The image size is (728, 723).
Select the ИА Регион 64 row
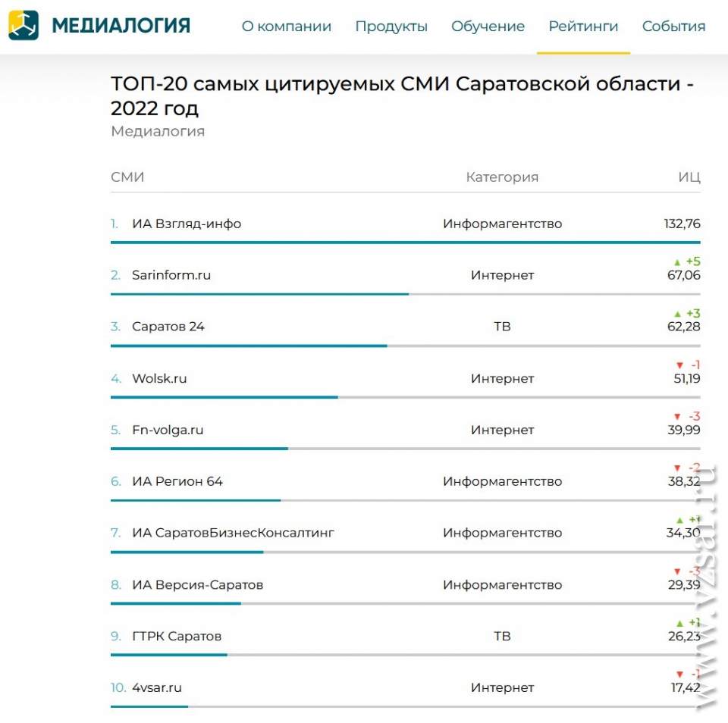[405, 481]
